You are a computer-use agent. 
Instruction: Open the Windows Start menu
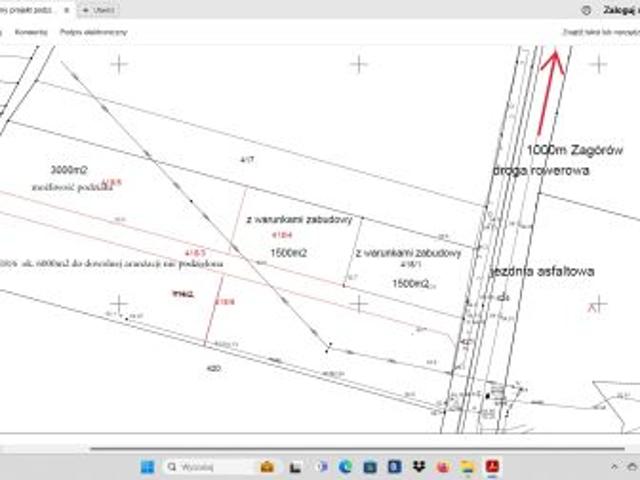[x=147, y=466]
